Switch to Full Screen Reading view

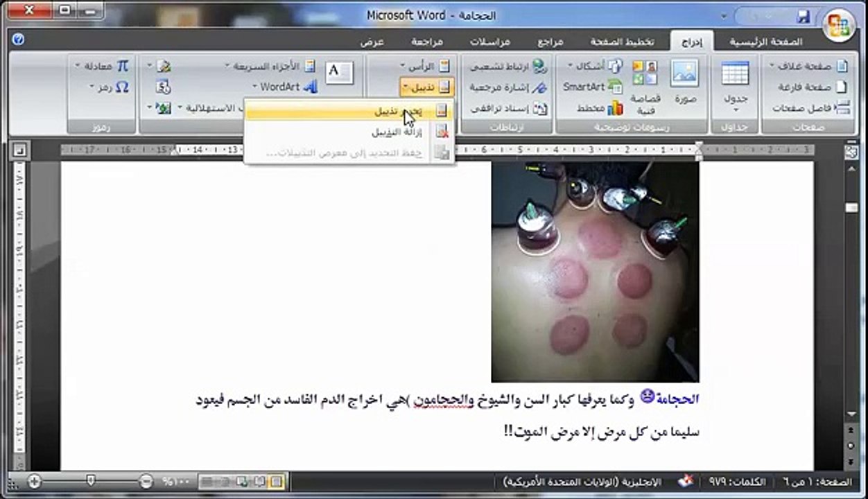tap(259, 481)
